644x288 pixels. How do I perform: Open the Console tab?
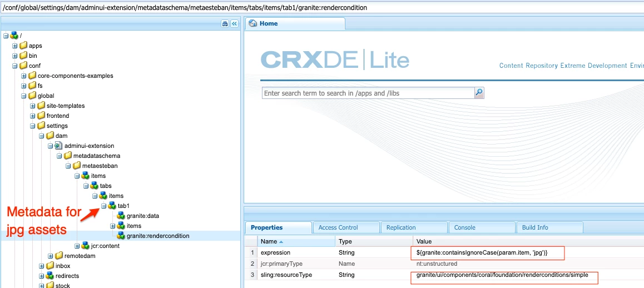pyautogui.click(x=482, y=227)
